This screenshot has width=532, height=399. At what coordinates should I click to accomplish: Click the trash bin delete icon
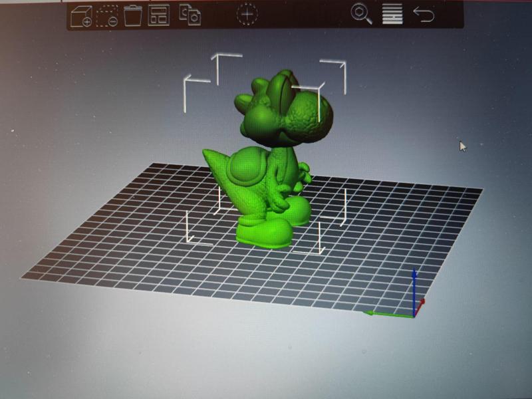click(x=132, y=15)
